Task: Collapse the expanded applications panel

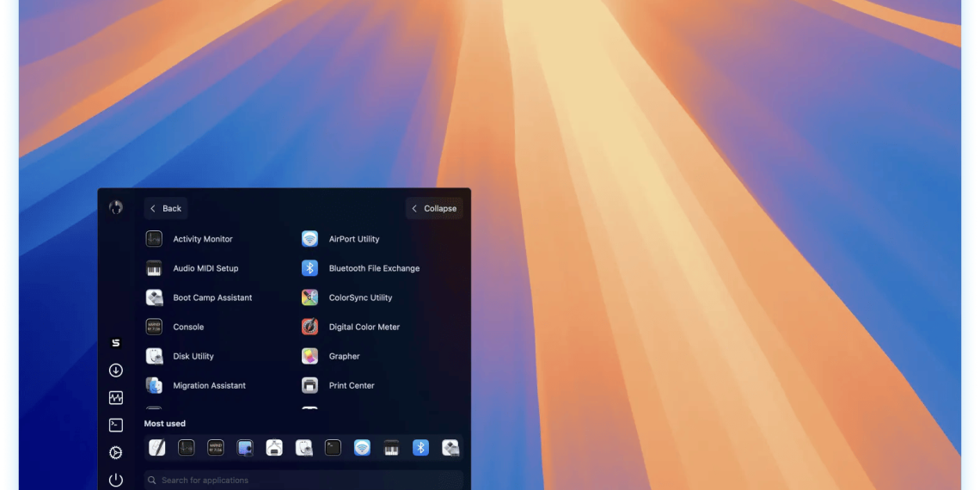Action: pyautogui.click(x=434, y=208)
